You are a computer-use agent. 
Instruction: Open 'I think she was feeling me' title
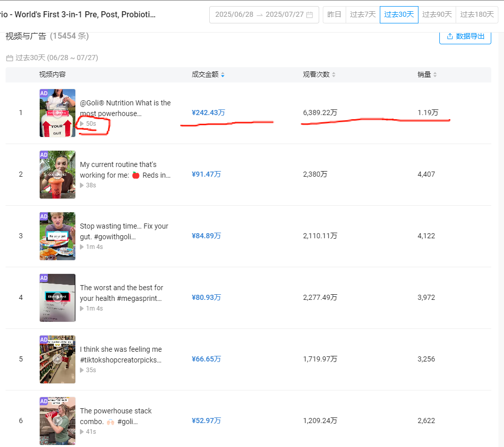coord(121,354)
